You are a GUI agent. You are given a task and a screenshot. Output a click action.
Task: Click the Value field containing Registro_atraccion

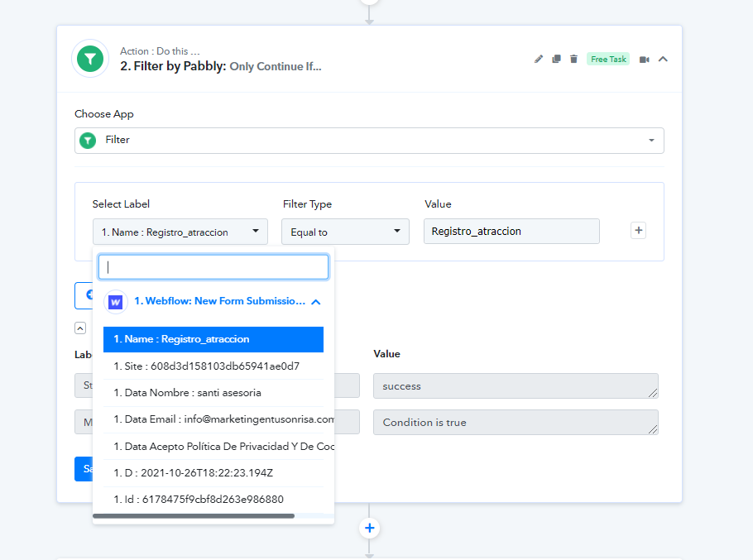tap(511, 232)
